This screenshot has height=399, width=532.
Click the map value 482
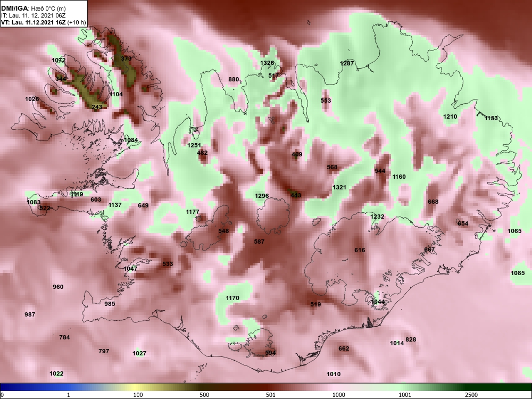coord(202,153)
